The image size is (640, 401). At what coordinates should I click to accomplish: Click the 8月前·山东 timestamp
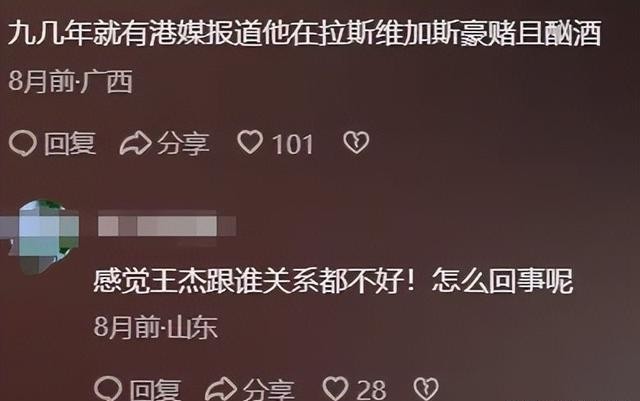(156, 327)
